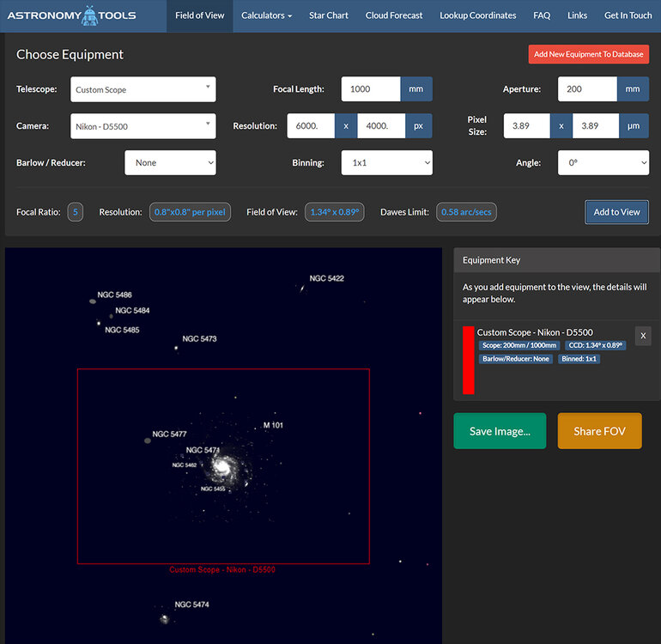This screenshot has height=644, width=661.
Task: Go to the Star Chart page
Action: pos(329,15)
